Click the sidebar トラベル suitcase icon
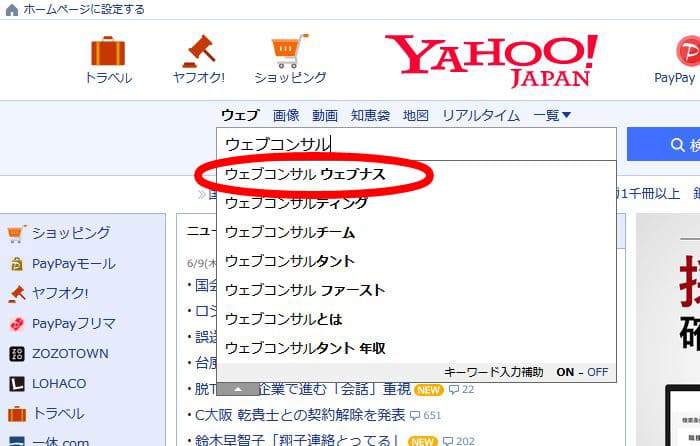The image size is (700, 446). click(x=17, y=414)
